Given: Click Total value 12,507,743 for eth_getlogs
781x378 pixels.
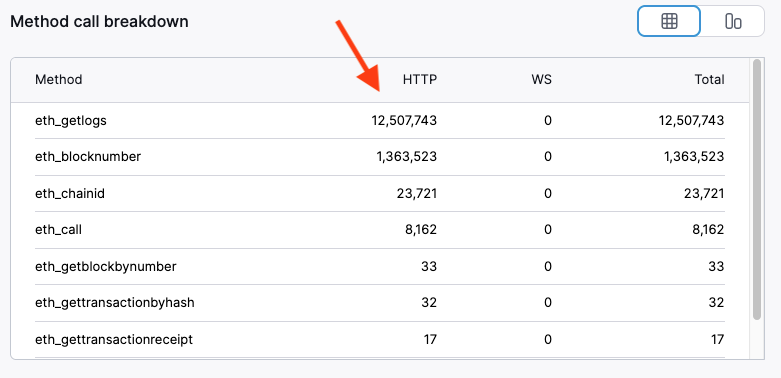Looking at the screenshot, I should [x=691, y=121].
